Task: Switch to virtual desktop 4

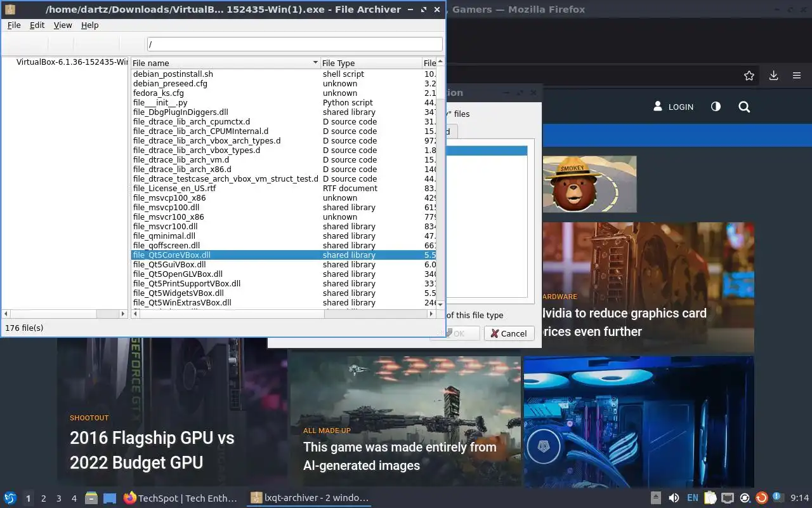Action: 74,498
